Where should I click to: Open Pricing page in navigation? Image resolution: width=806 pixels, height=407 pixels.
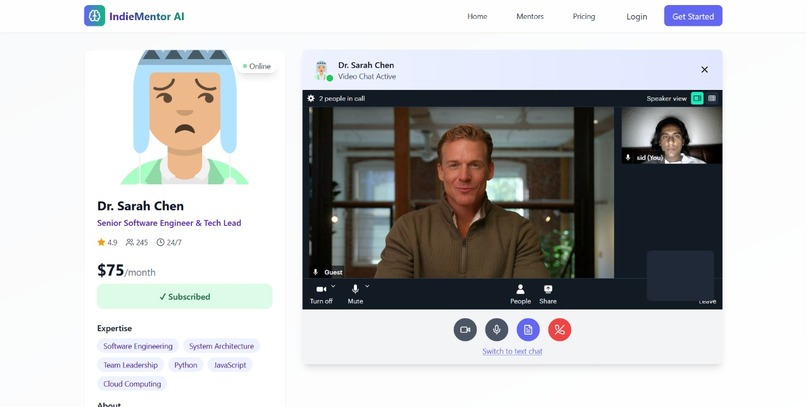pos(584,16)
